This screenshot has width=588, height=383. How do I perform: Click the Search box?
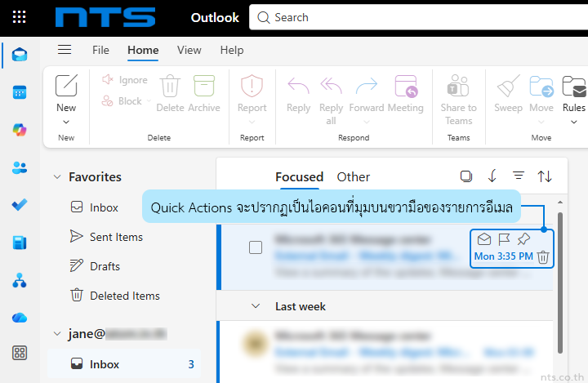coord(418,17)
